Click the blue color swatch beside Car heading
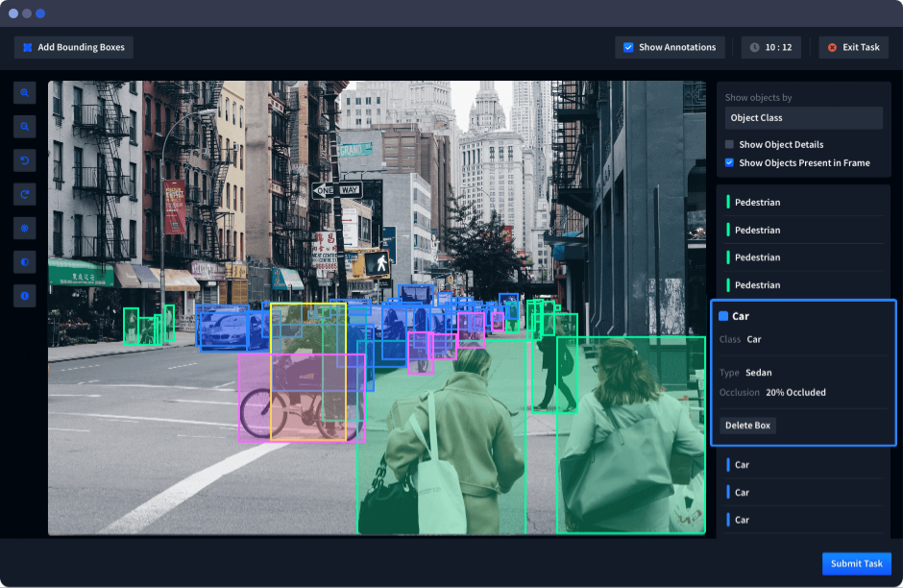Image resolution: width=903 pixels, height=588 pixels. [x=723, y=316]
